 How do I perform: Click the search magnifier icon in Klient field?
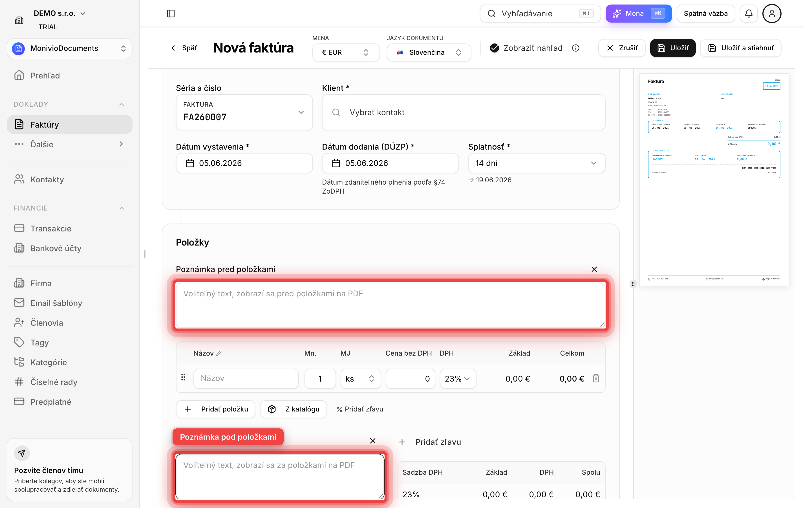(336, 112)
